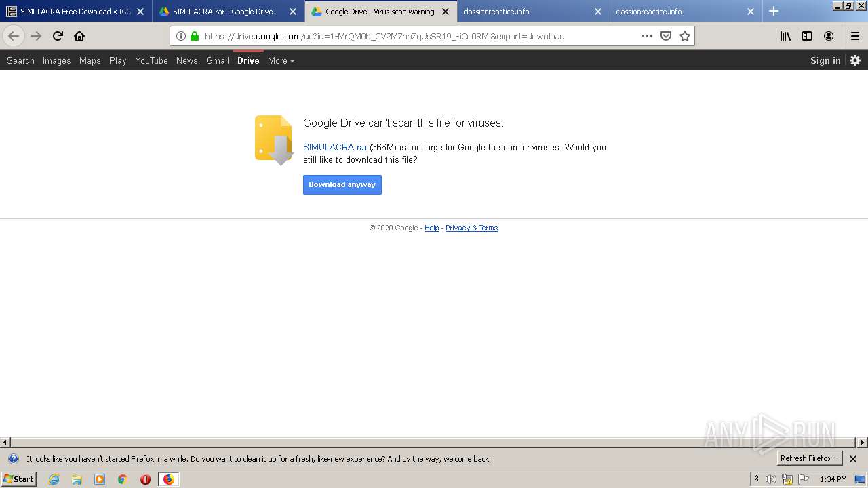Open Play in Google bar
868x488 pixels.
pos(118,60)
